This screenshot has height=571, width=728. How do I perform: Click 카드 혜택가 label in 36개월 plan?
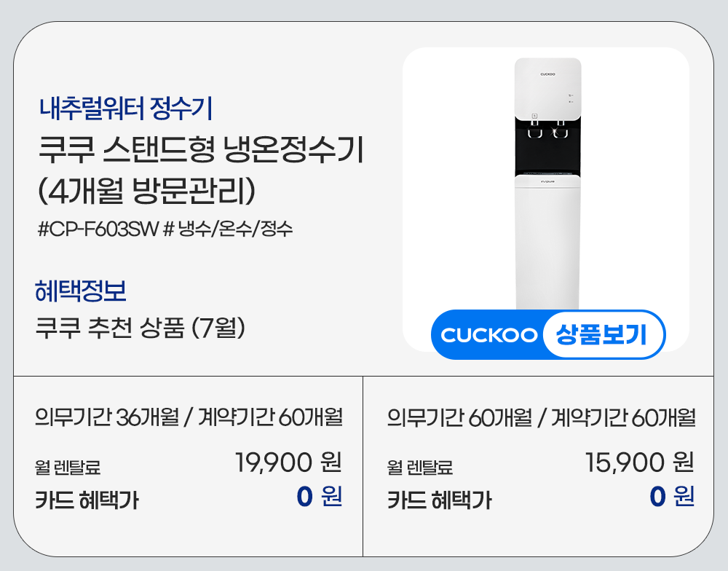pos(87,500)
